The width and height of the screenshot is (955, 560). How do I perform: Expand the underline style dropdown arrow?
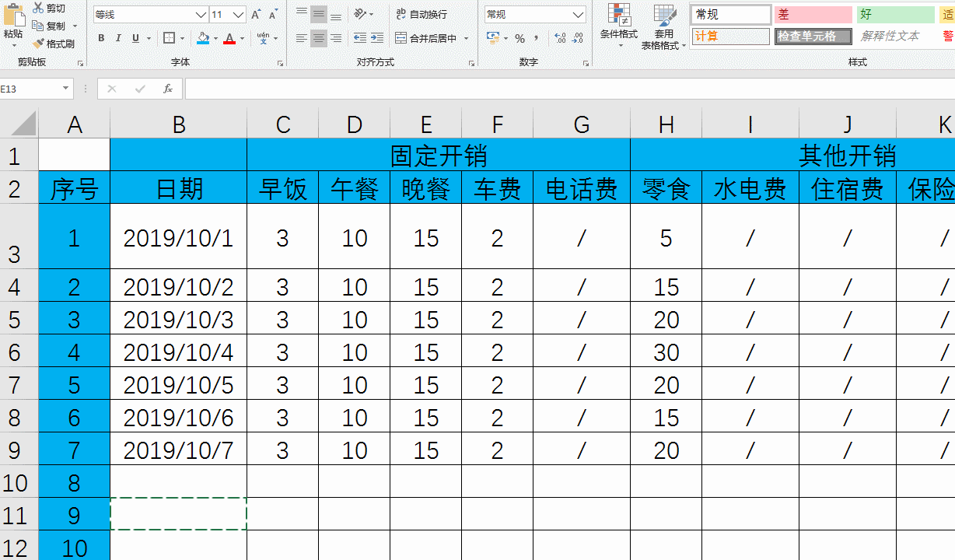tap(148, 38)
